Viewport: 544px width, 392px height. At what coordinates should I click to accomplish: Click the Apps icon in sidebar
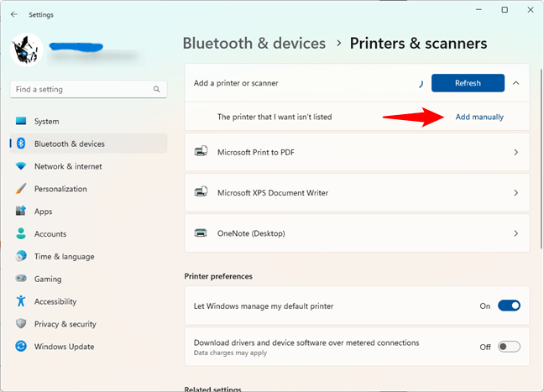click(21, 211)
